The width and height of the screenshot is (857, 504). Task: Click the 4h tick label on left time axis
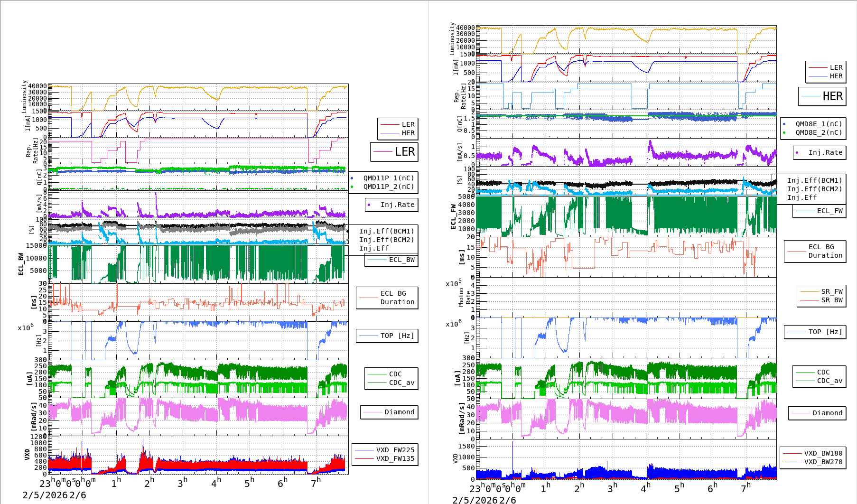tap(216, 483)
